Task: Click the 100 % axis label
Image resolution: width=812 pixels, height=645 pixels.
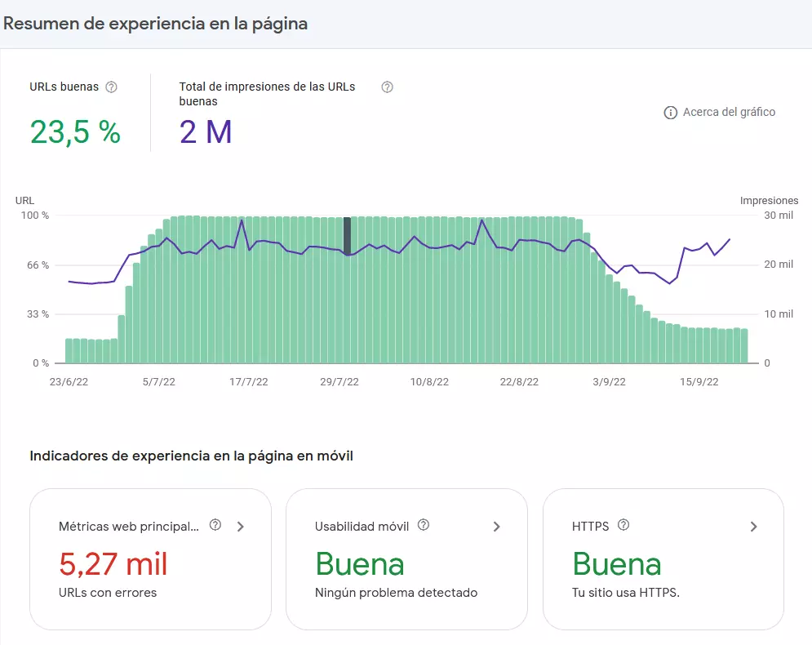Action: pyautogui.click(x=35, y=216)
